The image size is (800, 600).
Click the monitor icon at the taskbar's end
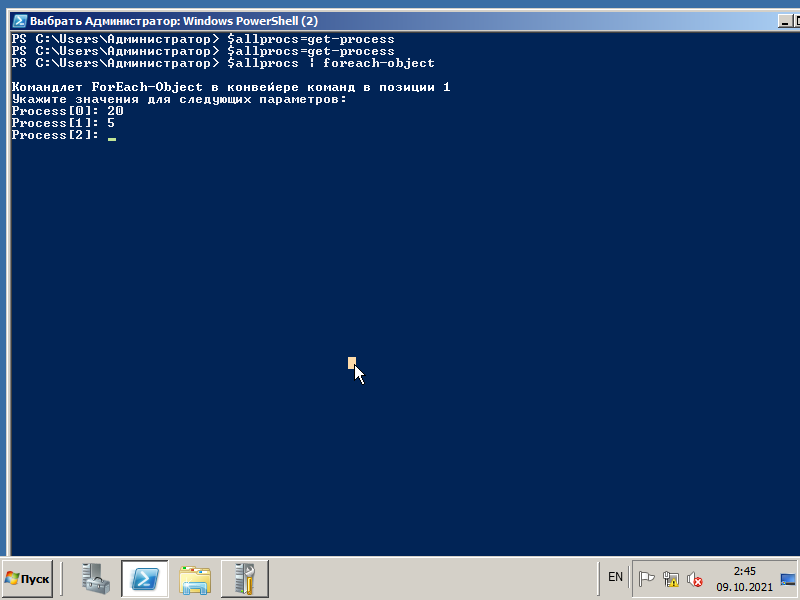pos(788,579)
